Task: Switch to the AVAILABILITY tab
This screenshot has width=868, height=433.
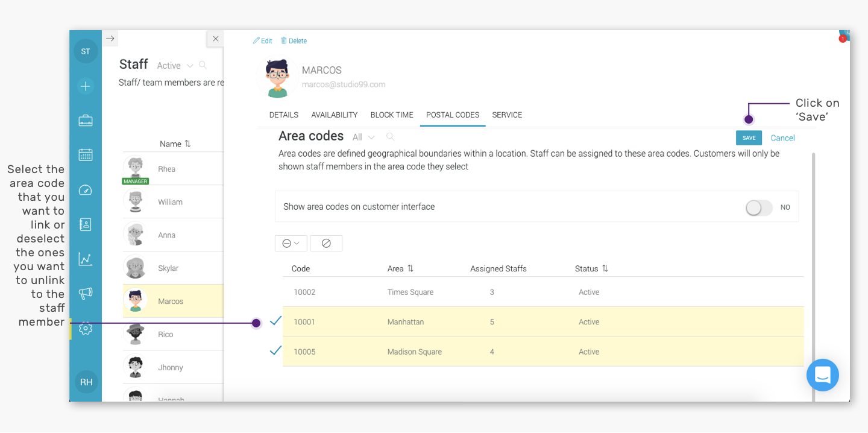Action: click(x=335, y=115)
